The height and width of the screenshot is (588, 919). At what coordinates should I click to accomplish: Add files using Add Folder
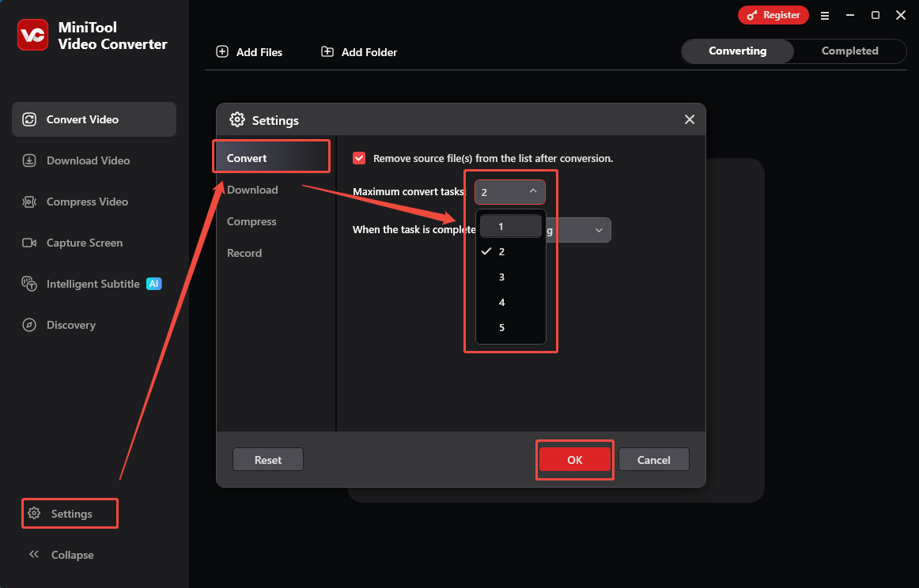[357, 51]
